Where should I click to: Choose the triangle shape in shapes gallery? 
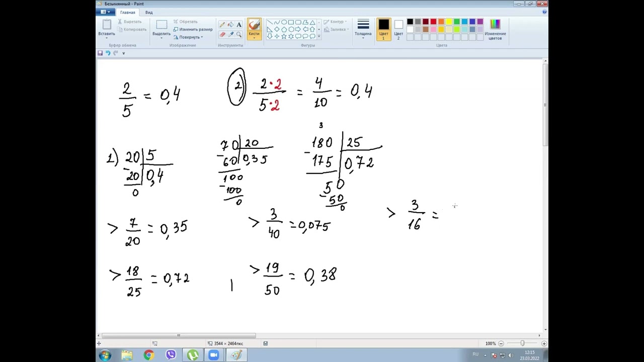(x=312, y=22)
